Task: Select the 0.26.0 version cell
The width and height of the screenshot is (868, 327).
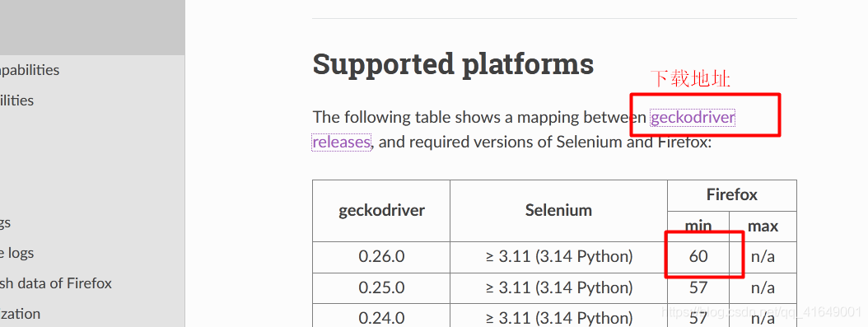Action: (x=381, y=257)
